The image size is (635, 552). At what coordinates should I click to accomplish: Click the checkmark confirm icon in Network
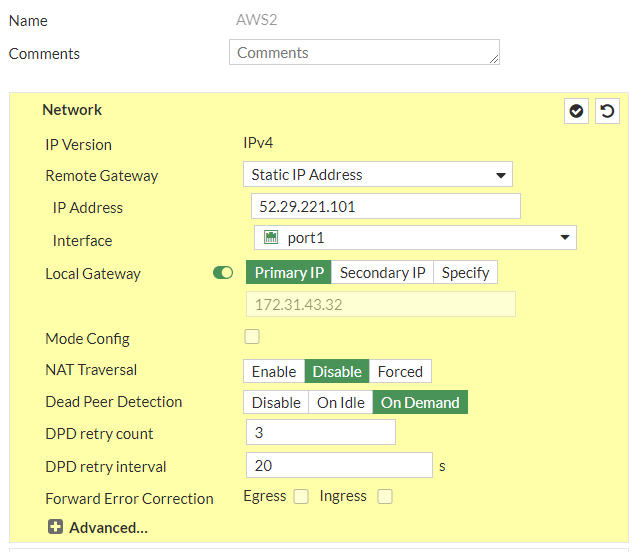[576, 111]
